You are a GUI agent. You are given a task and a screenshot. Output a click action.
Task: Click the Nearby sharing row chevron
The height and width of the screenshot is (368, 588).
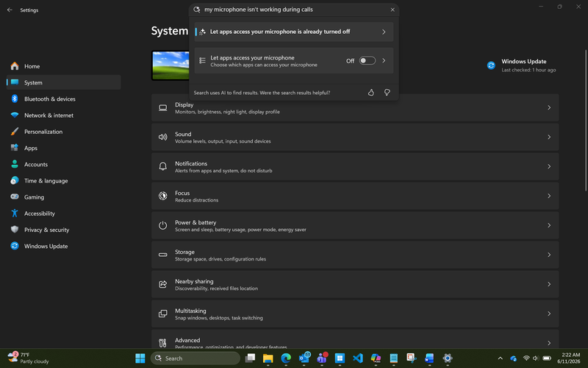point(549,284)
